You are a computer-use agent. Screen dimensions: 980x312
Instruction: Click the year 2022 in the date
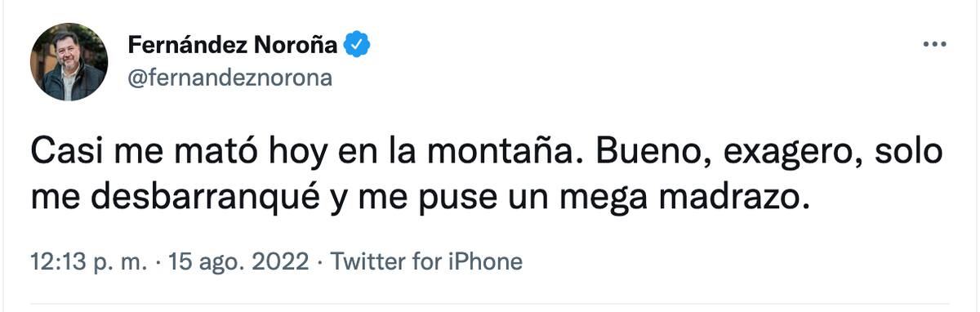pos(281,262)
